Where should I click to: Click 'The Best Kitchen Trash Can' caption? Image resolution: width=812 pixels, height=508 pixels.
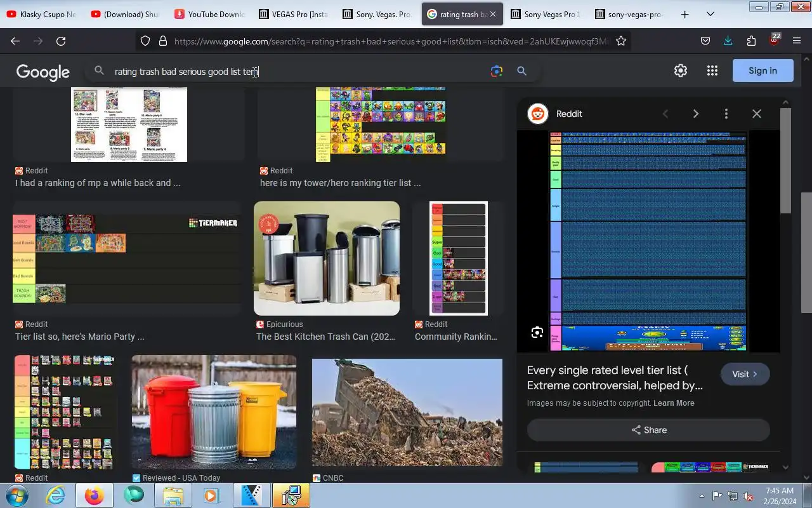click(325, 337)
